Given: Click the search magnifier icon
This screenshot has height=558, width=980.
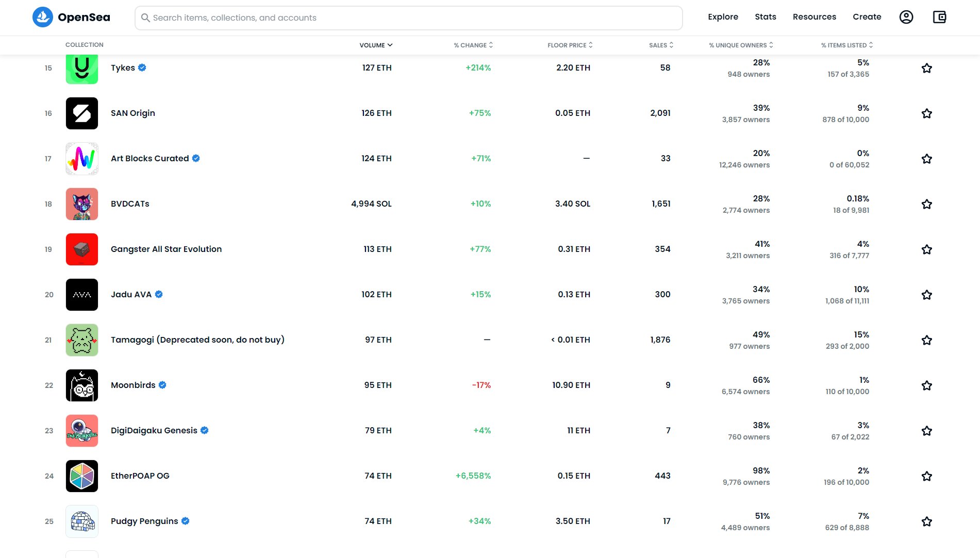Looking at the screenshot, I should (x=146, y=18).
